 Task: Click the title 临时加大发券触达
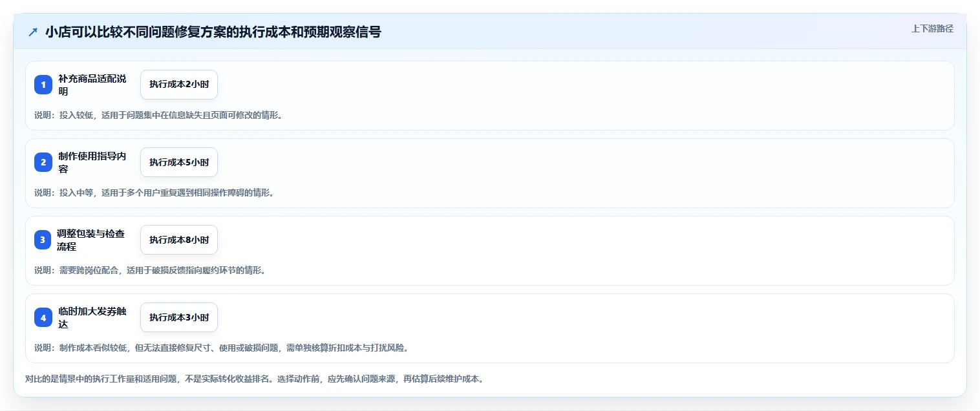pyautogui.click(x=92, y=317)
